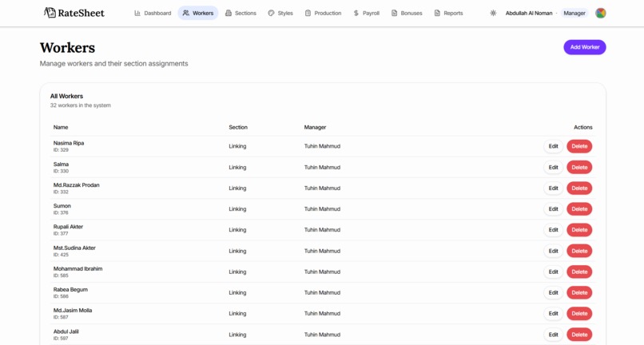Delete worker Abdul Jalil
Image resolution: width=644 pixels, height=345 pixels.
pos(579,335)
